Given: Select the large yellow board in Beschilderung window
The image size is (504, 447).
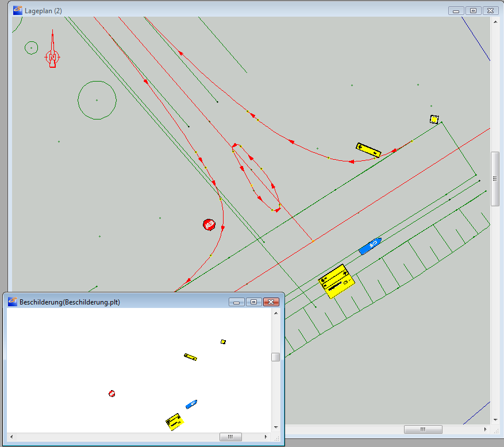Looking at the screenshot, I should click(x=175, y=422).
